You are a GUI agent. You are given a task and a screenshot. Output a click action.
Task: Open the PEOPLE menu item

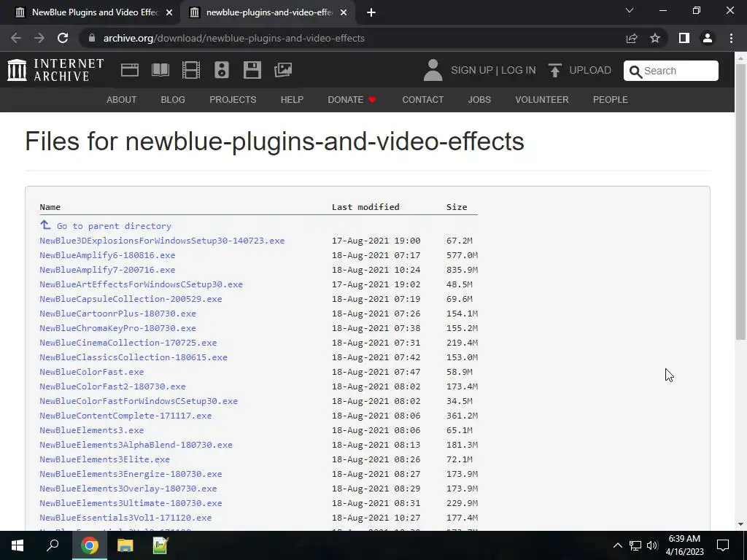(611, 99)
